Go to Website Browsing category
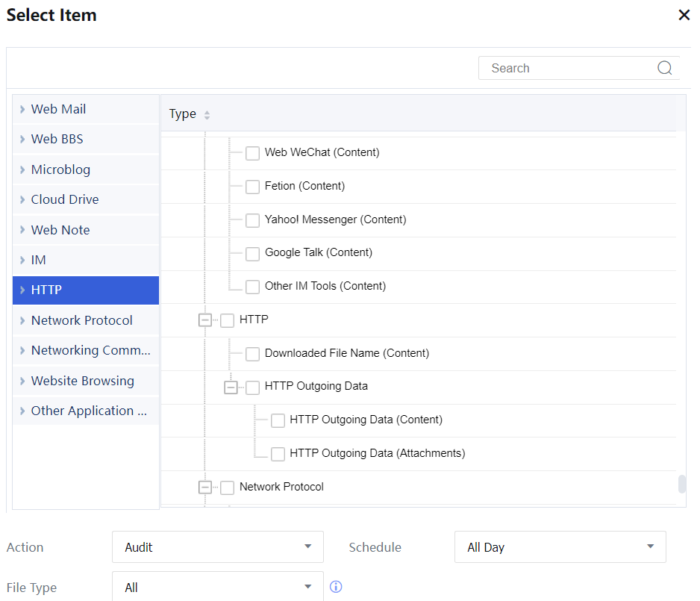The image size is (700, 601). (82, 381)
